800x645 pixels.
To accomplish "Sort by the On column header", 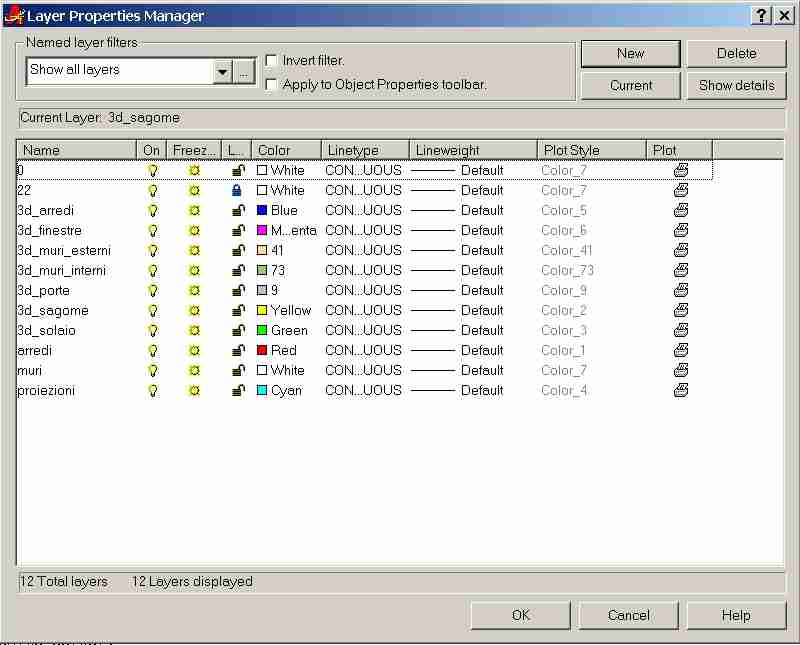I will click(x=152, y=151).
